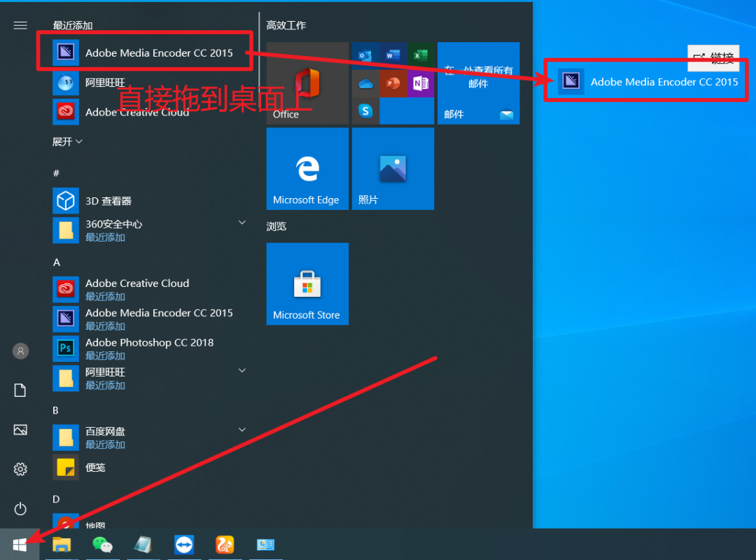756x560 pixels.
Task: Click the 浏览 group title
Action: (x=276, y=226)
